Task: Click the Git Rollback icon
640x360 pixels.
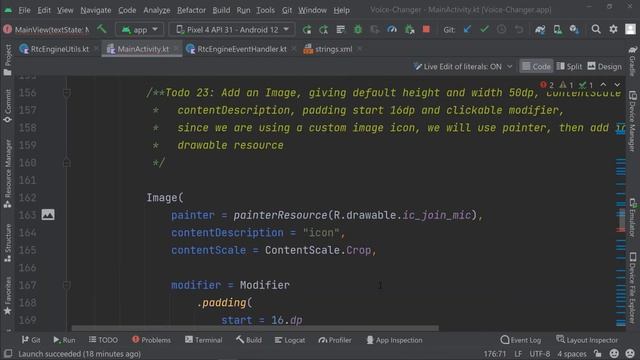Action: click(518, 29)
